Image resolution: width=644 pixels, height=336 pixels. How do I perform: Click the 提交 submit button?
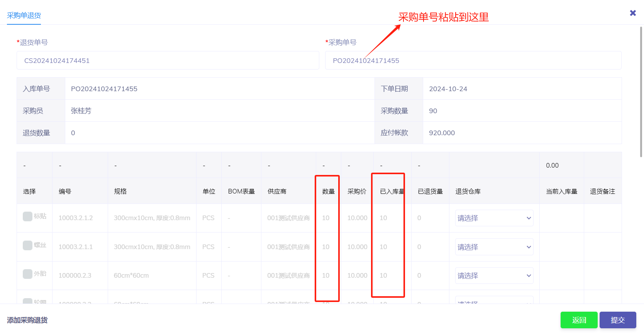(x=617, y=320)
